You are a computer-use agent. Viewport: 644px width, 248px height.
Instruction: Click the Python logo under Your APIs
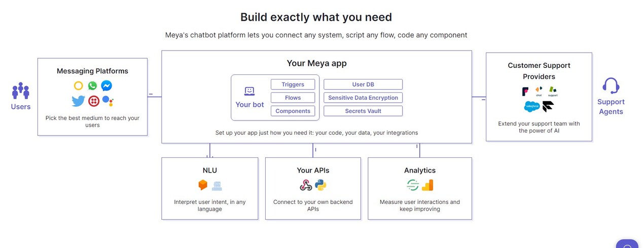click(x=320, y=185)
